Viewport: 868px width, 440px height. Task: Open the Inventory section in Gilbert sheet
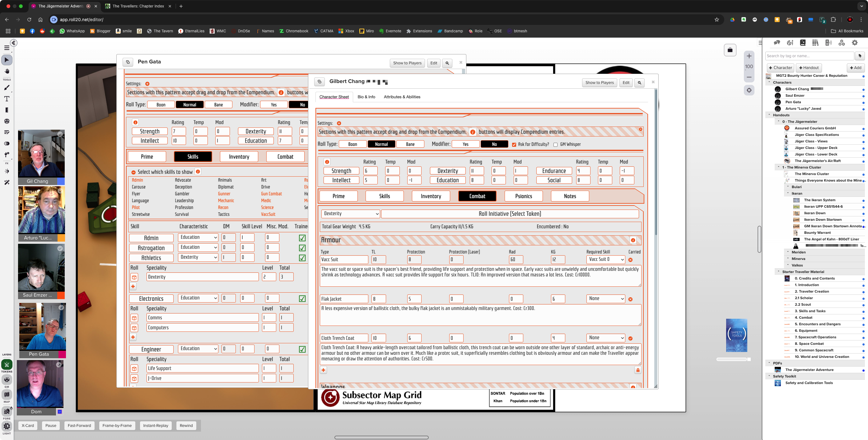431,196
